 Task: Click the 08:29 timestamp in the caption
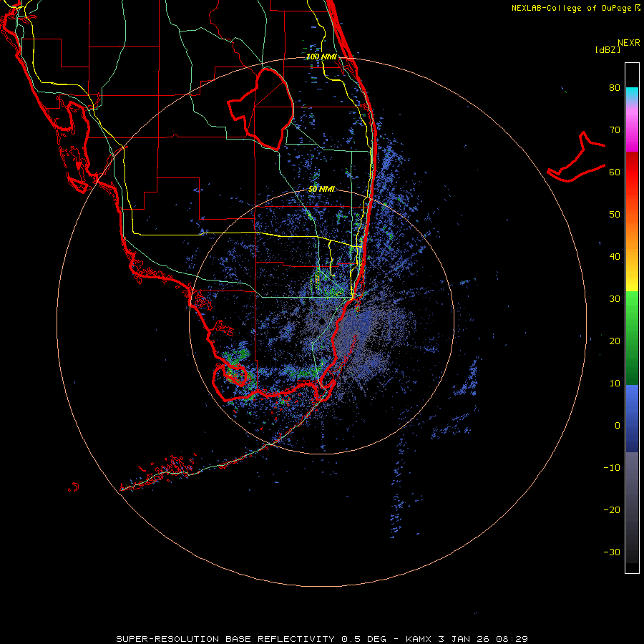(512, 639)
